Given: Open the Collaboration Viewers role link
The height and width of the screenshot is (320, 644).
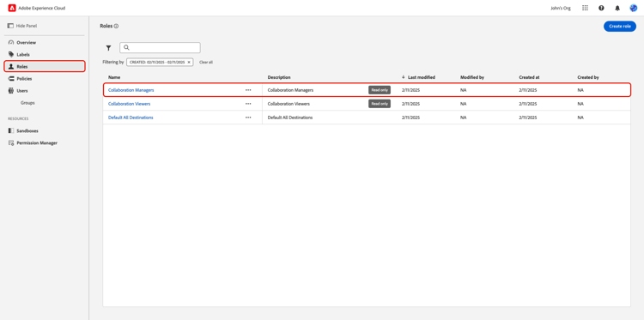Looking at the screenshot, I should click(129, 104).
